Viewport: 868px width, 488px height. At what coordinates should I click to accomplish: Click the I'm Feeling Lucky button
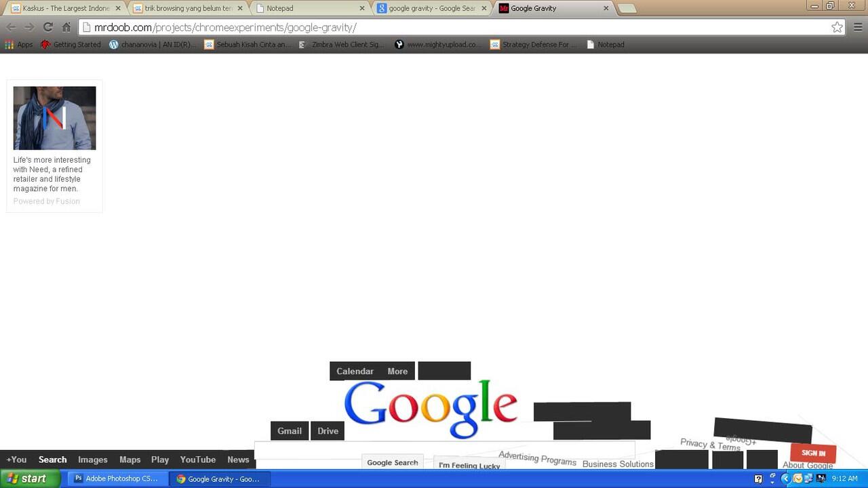469,464
